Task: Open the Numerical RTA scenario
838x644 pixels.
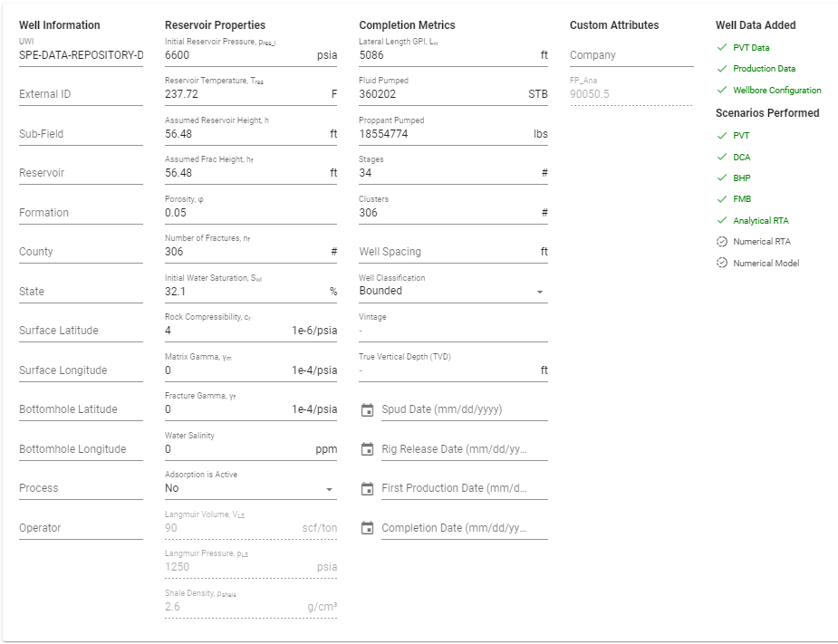Action: coord(762,242)
